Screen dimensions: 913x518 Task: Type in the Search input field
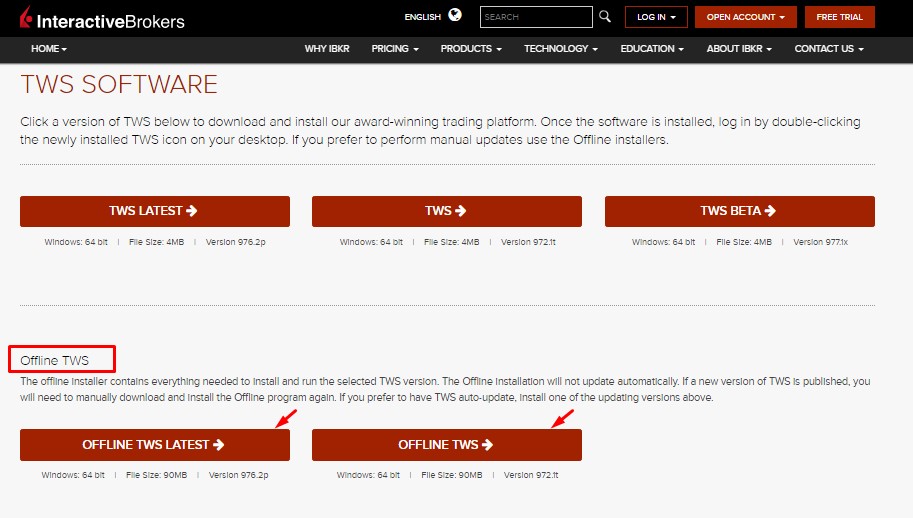click(535, 17)
